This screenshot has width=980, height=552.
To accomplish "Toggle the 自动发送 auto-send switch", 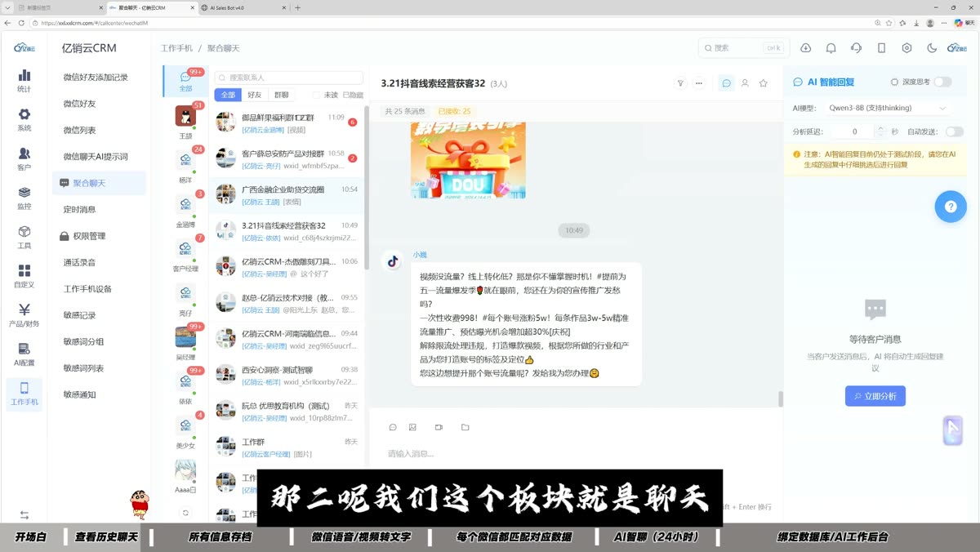I will pos(954,131).
